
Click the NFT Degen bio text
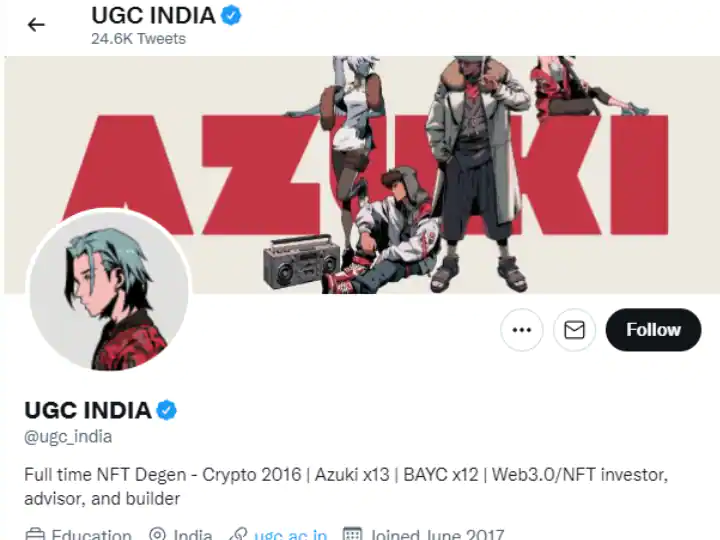point(346,486)
